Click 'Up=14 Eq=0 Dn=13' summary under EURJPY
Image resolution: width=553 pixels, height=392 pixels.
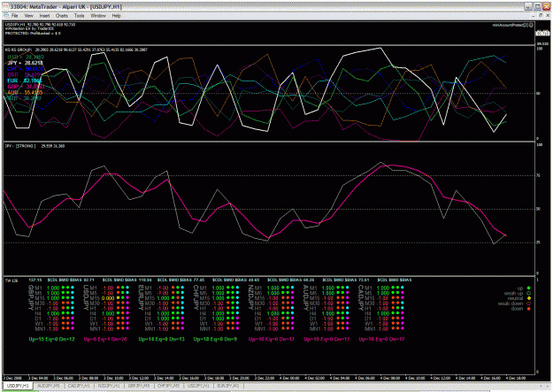point(162,339)
